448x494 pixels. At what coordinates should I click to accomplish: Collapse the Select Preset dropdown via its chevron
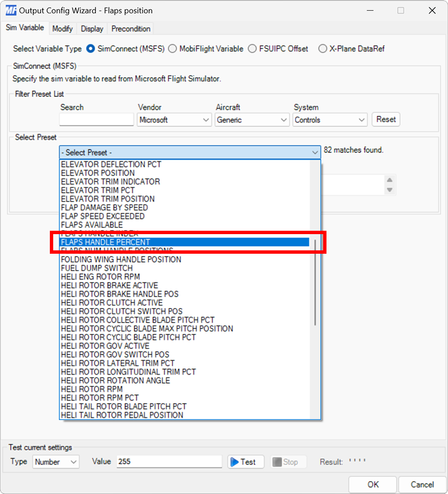click(314, 152)
